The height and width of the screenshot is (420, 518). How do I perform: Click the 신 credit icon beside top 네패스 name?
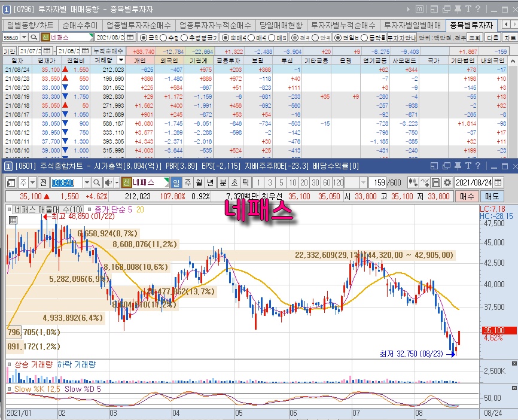(45, 38)
